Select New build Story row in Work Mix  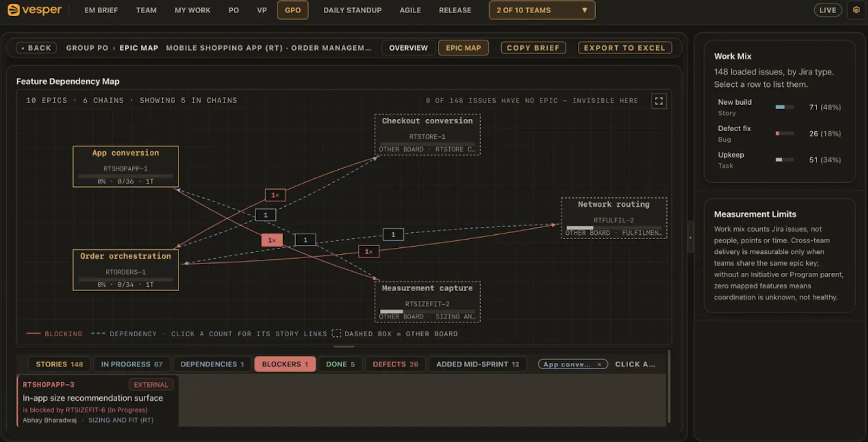click(x=780, y=107)
